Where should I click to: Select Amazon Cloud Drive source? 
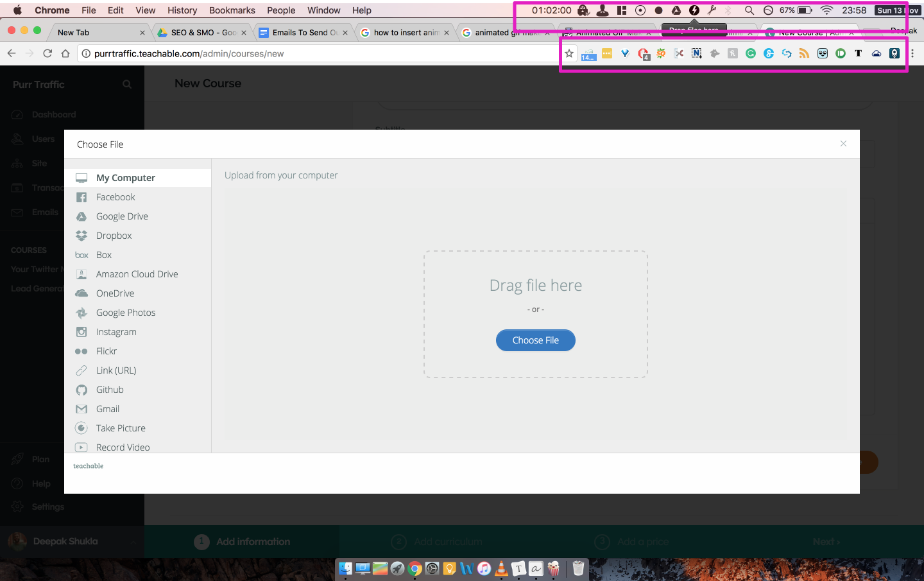pyautogui.click(x=138, y=274)
